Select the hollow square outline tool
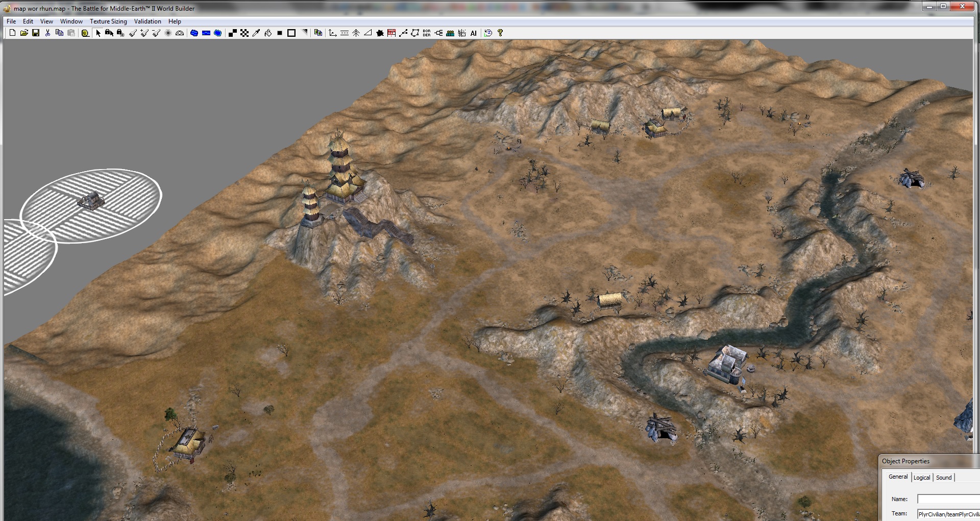The image size is (980, 521). [291, 33]
